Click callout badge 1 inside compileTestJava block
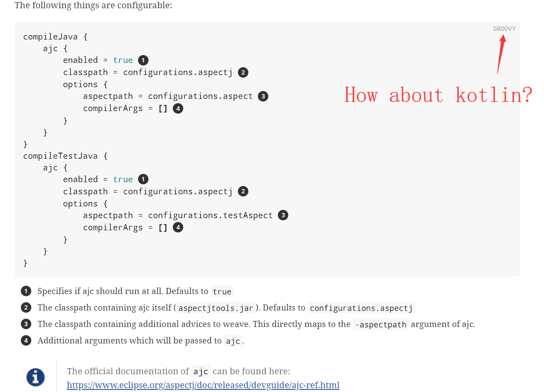544x392 pixels. (x=143, y=179)
